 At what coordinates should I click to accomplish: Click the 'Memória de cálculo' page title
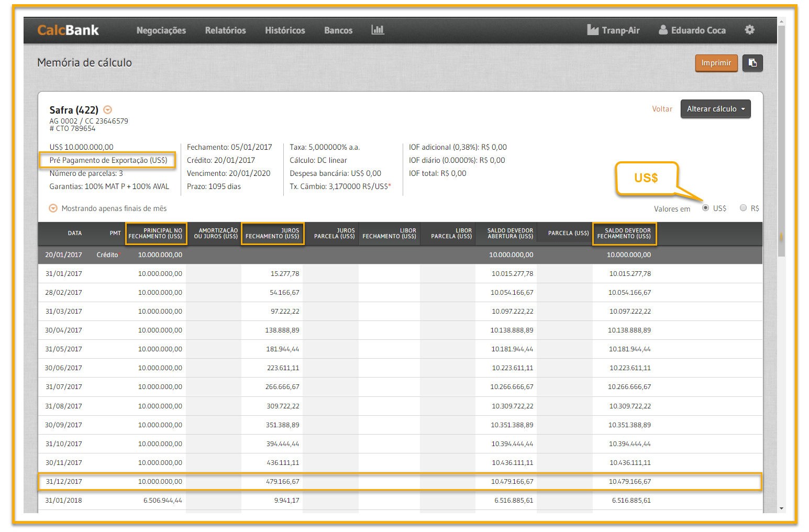[x=84, y=63]
